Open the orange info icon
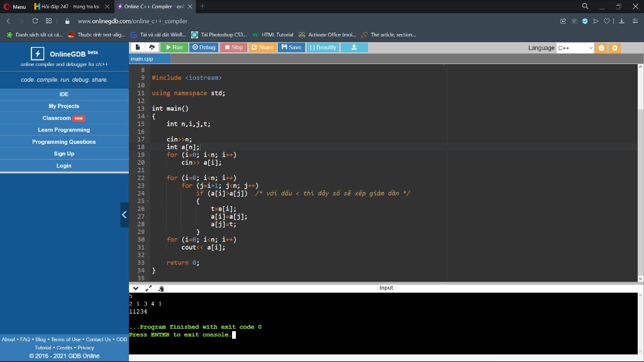644x362 pixels. (601, 48)
